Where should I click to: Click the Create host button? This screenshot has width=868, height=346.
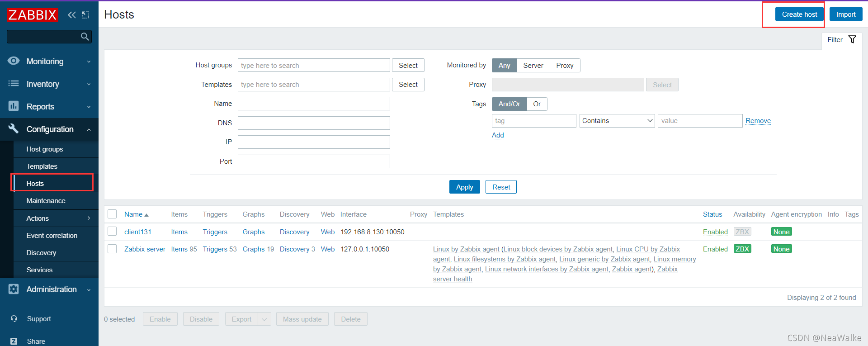[x=799, y=14]
